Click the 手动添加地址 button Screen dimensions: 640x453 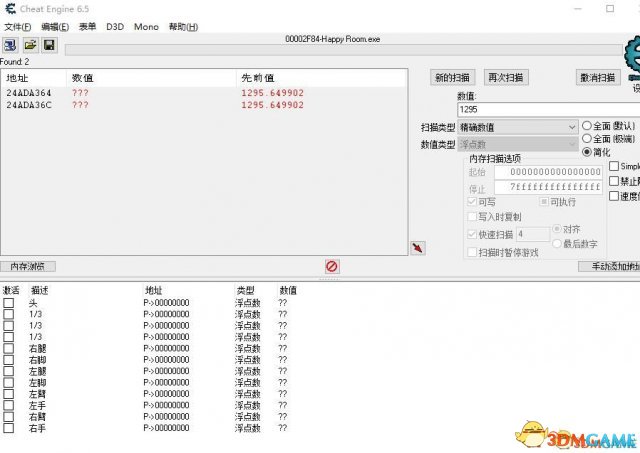click(609, 266)
